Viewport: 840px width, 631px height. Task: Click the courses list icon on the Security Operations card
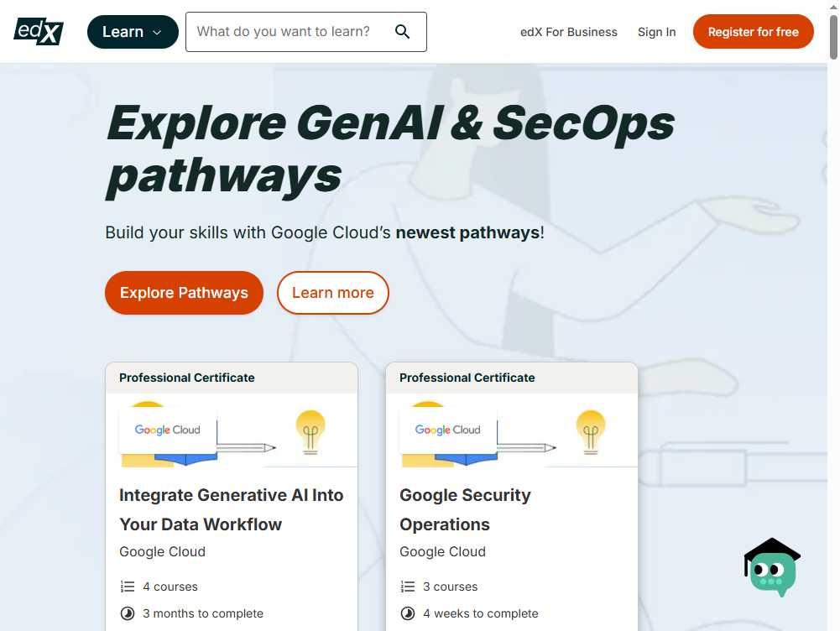click(x=408, y=587)
